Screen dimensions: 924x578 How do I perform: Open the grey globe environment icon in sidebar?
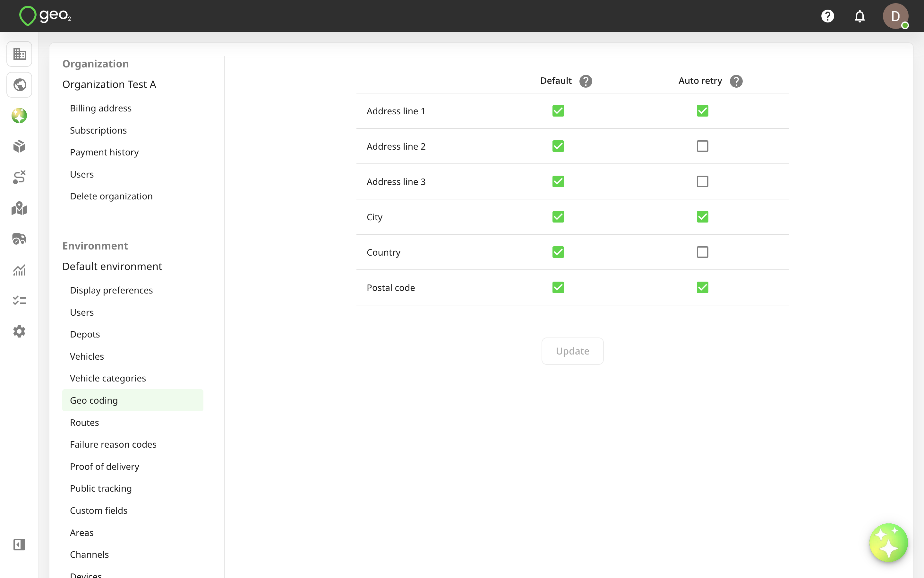click(20, 85)
